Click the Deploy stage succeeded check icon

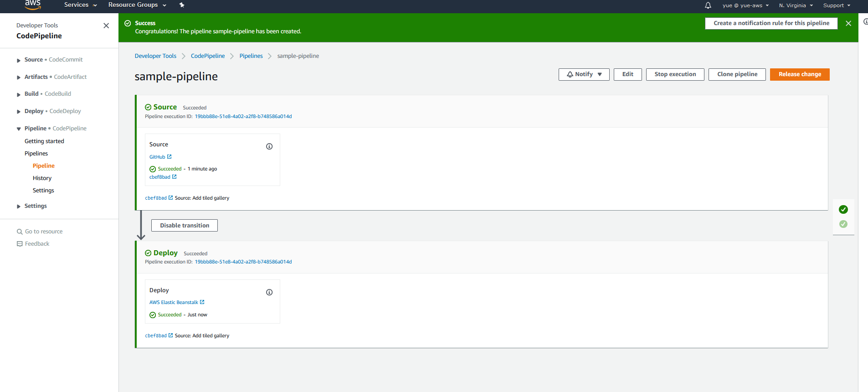point(148,253)
